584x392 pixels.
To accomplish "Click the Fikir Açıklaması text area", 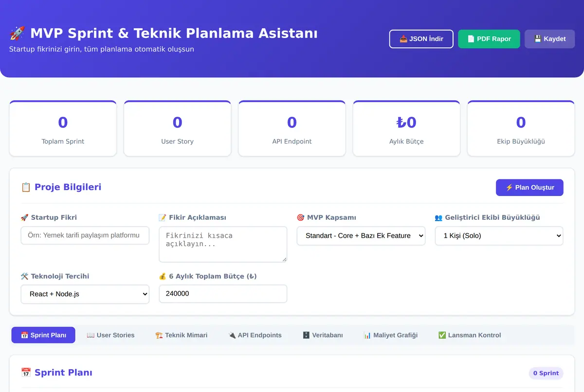I will coord(223,244).
